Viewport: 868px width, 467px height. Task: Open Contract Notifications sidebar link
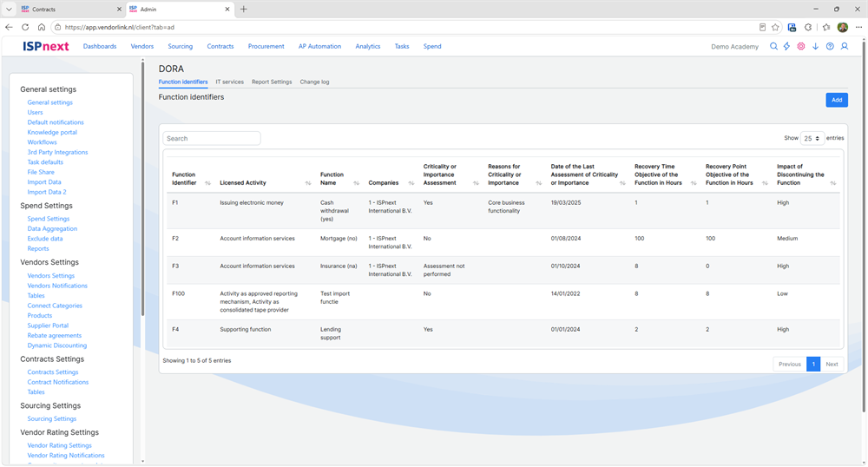[57, 382]
